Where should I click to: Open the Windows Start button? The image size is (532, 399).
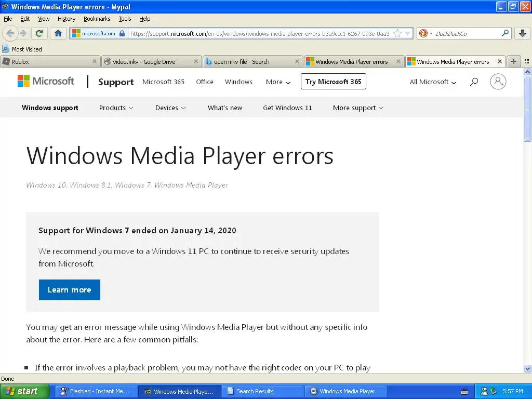25,391
